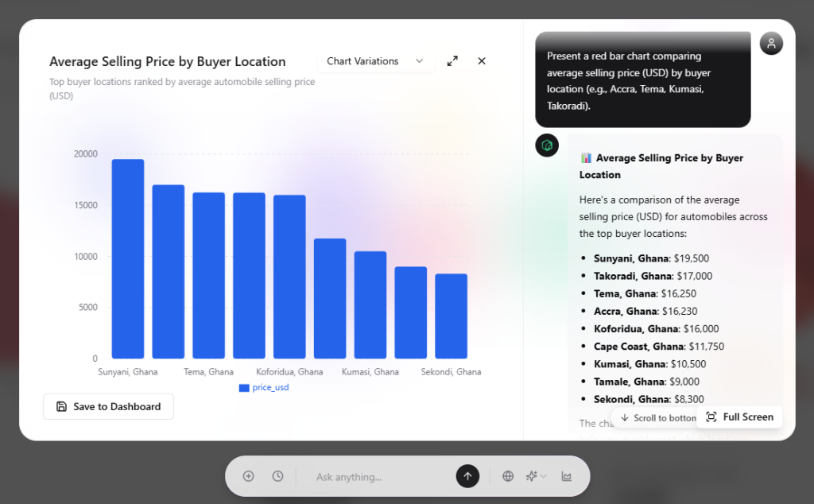Select the AI sparkles icon in the chat bar
The height and width of the screenshot is (504, 814).
pos(531,475)
